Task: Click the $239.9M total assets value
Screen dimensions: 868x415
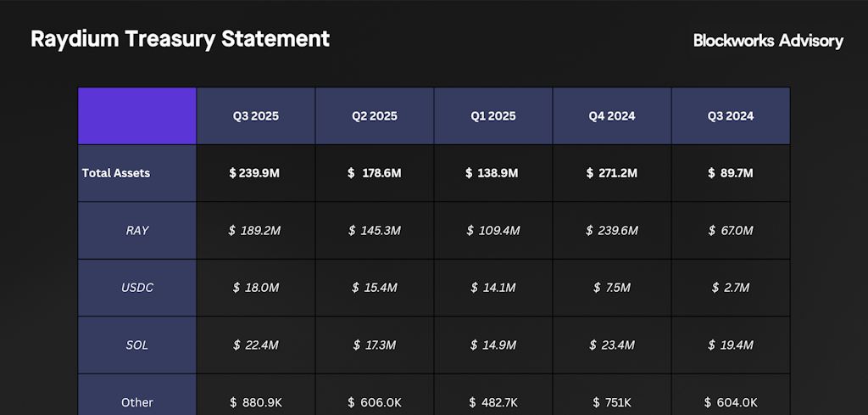Action: pos(255,173)
